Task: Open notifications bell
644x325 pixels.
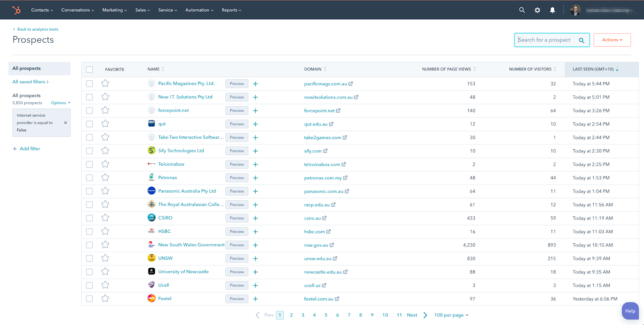Action: [x=553, y=10]
